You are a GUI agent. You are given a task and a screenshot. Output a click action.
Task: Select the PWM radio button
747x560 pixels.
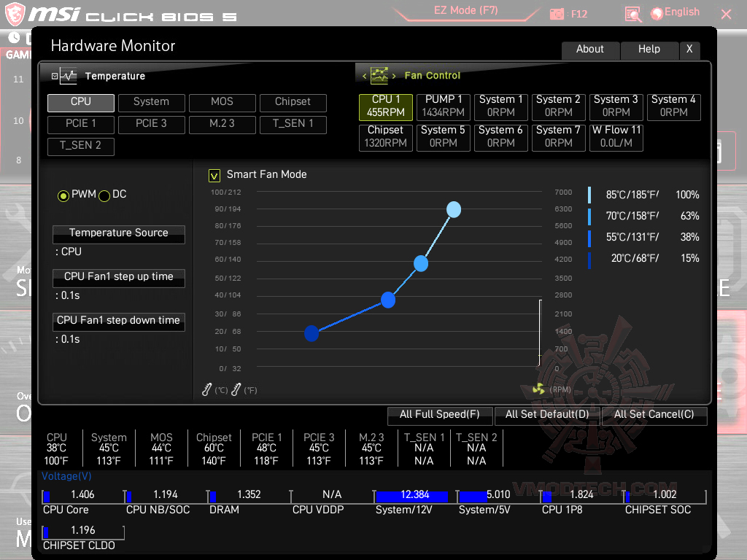click(x=63, y=195)
